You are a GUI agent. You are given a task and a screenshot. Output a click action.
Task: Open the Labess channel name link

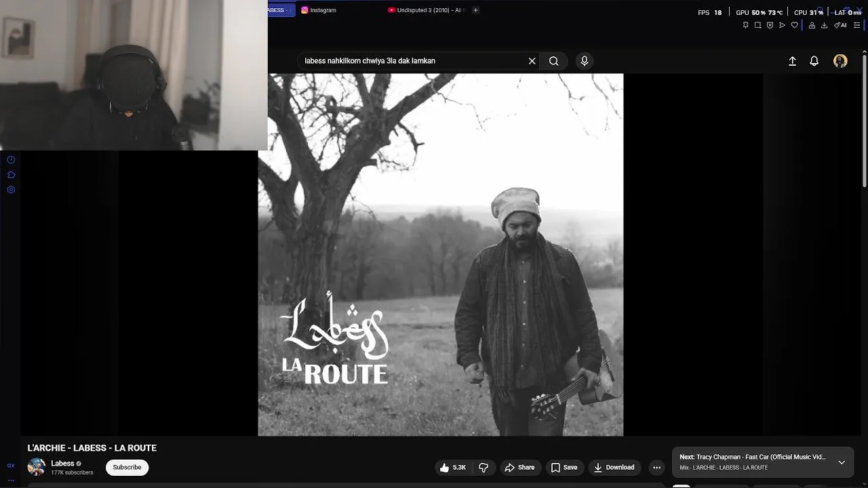(x=62, y=464)
